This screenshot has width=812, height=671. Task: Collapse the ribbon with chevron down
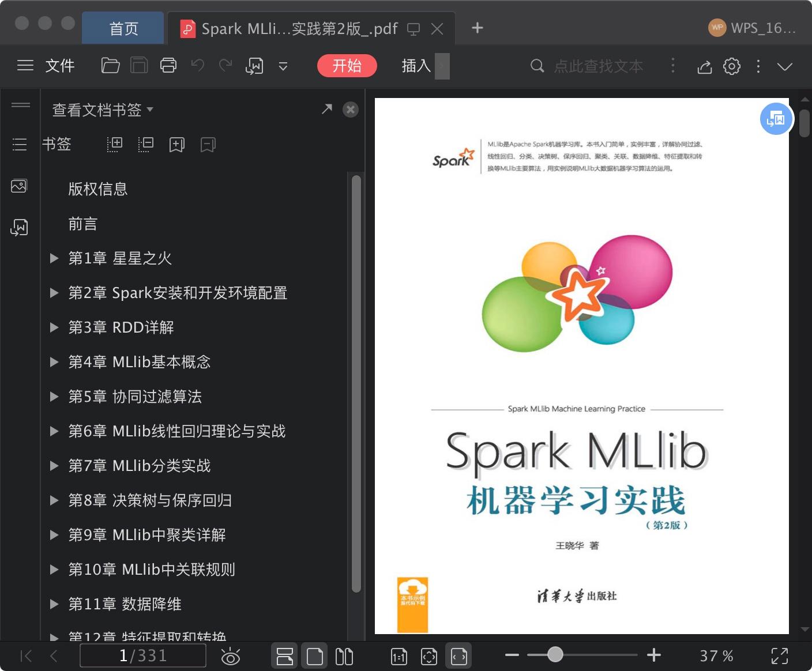point(785,66)
